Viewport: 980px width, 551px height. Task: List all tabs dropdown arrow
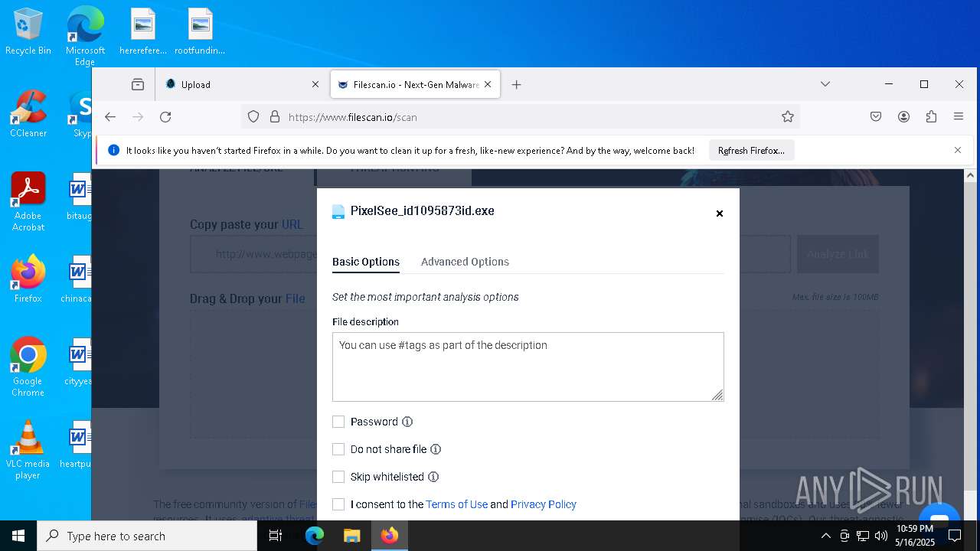pyautogui.click(x=825, y=84)
